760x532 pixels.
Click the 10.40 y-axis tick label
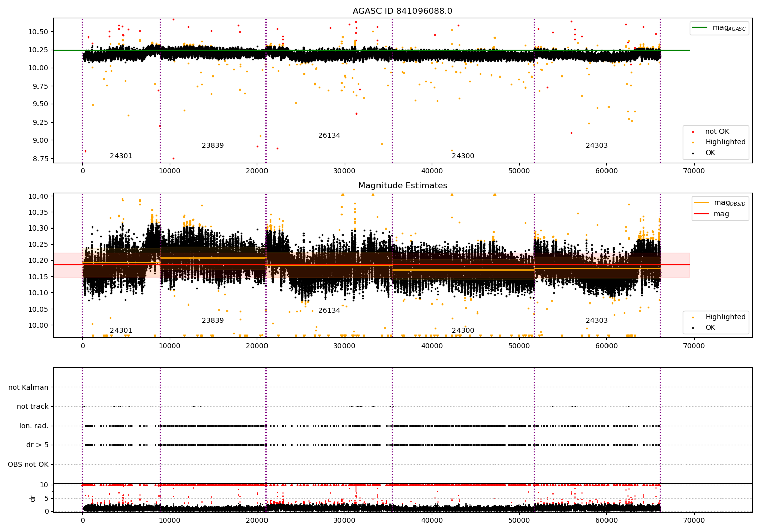39,196
